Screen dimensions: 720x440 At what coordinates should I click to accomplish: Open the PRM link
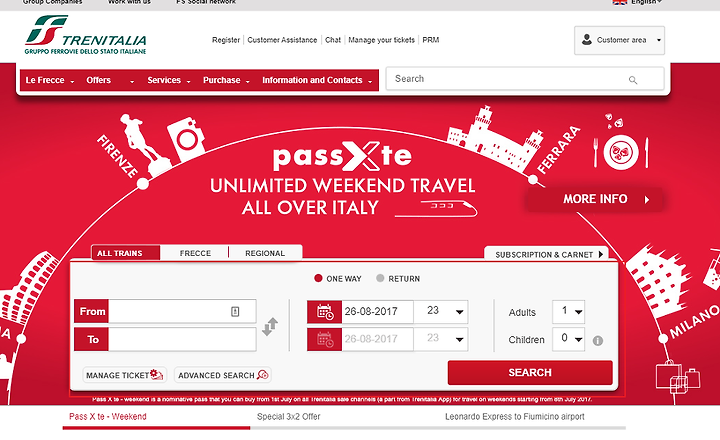tap(431, 40)
